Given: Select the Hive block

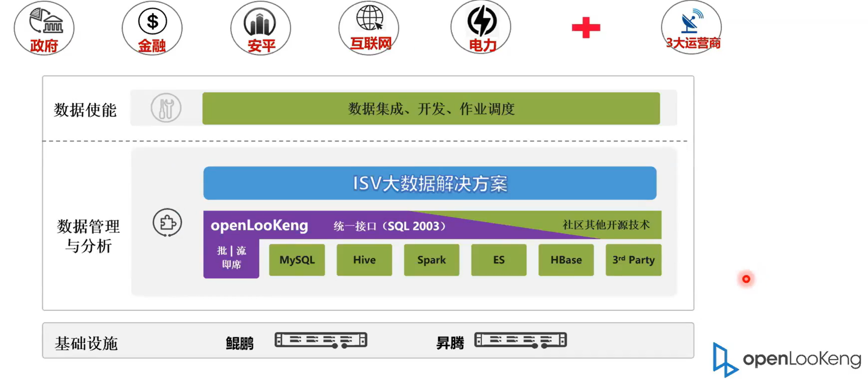Looking at the screenshot, I should 364,260.
